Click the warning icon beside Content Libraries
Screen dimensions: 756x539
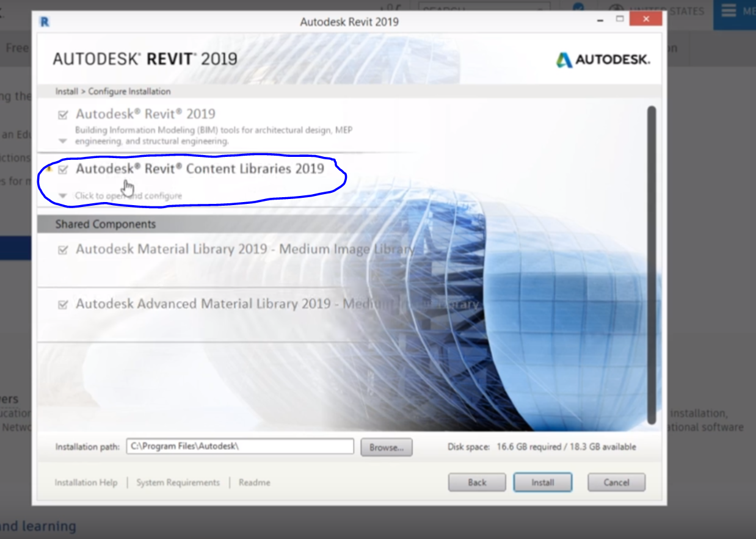pyautogui.click(x=49, y=168)
